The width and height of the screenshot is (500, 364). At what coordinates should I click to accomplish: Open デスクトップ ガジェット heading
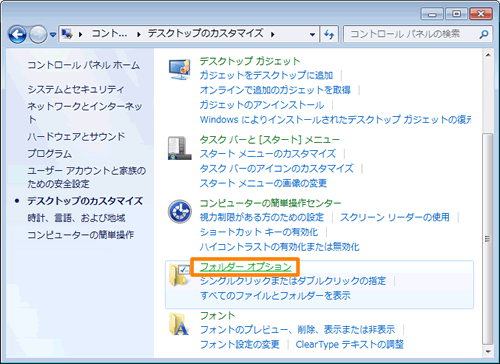[x=250, y=61]
